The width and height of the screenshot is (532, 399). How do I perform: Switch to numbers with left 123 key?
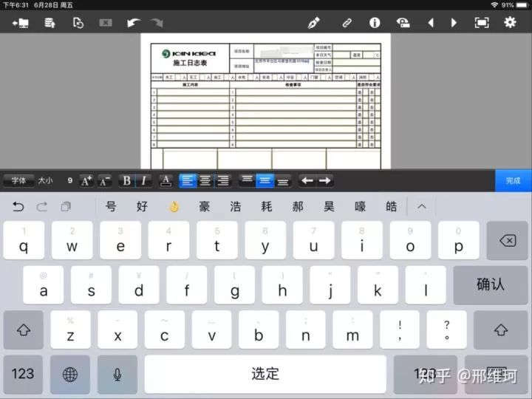pos(23,374)
